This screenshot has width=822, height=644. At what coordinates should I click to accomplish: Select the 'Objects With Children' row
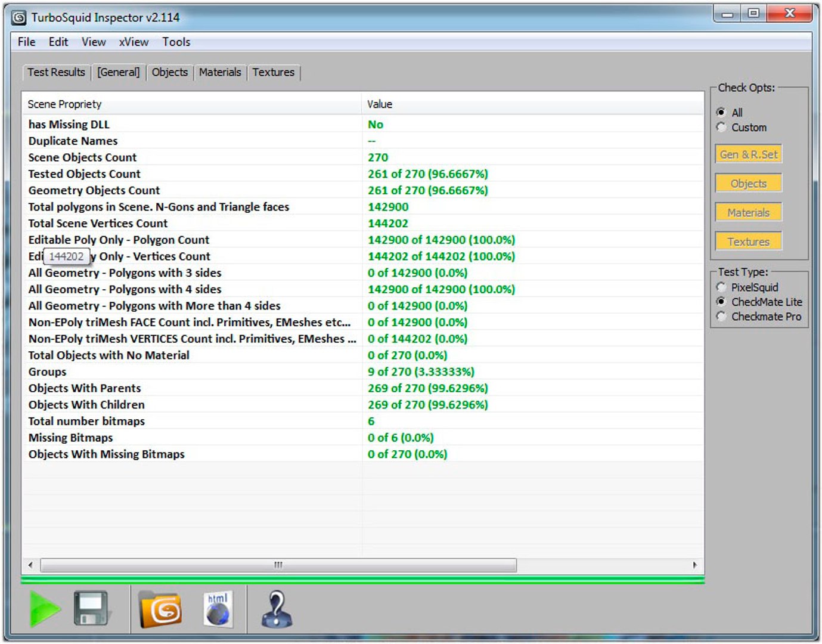coord(363,405)
